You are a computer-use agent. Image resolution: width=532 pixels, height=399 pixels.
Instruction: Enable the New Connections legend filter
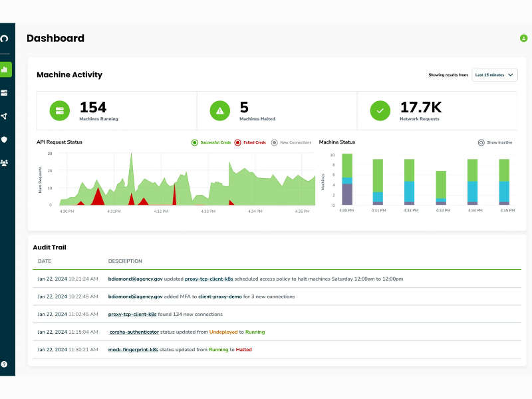(291, 142)
